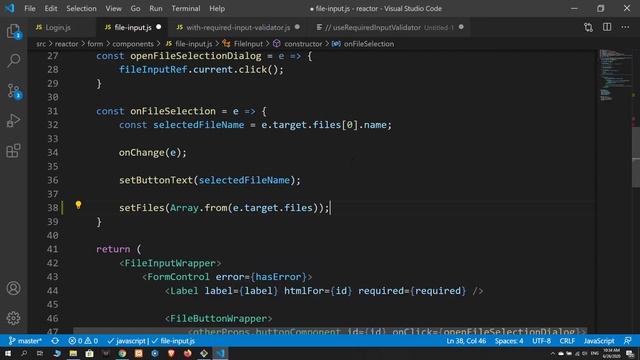Image resolution: width=640 pixels, height=360 pixels.
Task: Expand the constructor breadcrumb
Action: (298, 44)
